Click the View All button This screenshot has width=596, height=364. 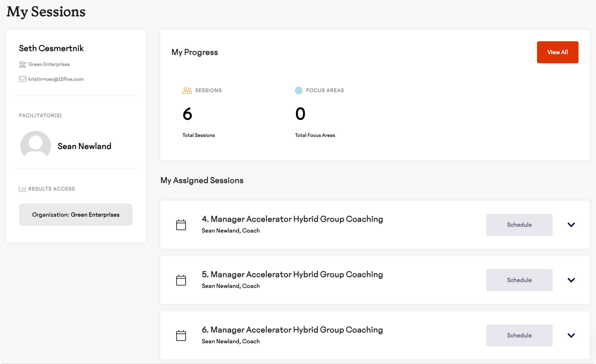(558, 52)
